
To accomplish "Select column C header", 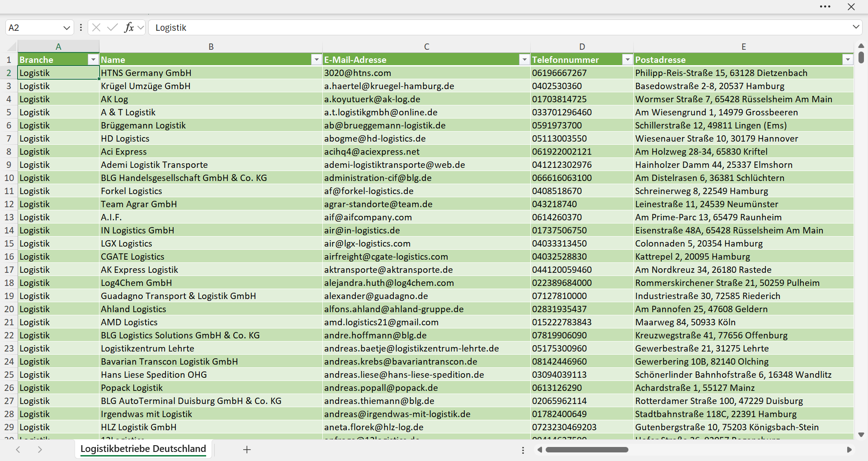I will coord(426,47).
